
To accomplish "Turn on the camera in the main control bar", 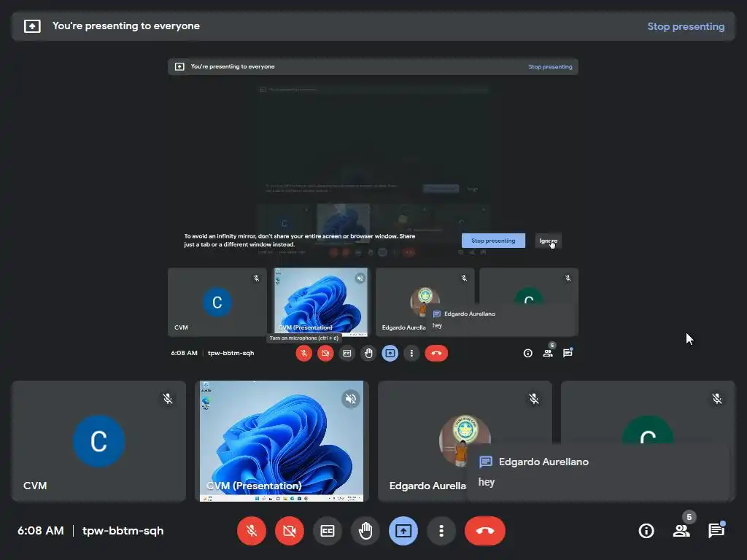I will tap(289, 531).
